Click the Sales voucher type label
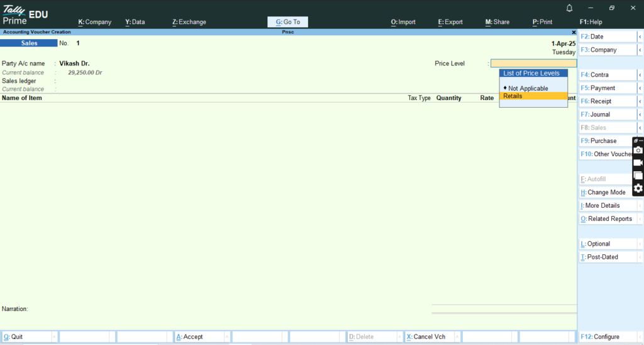Image resolution: width=644 pixels, height=345 pixels. click(x=29, y=43)
